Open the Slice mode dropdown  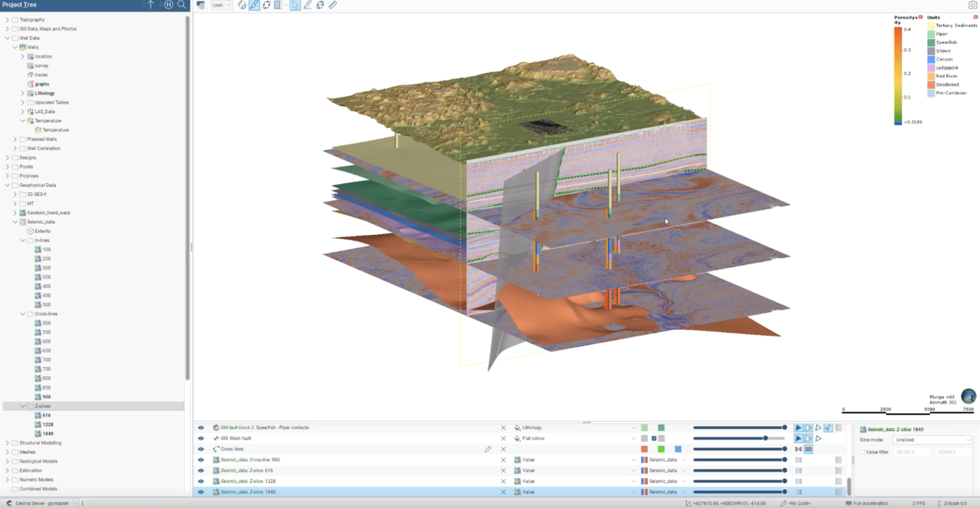click(x=931, y=440)
